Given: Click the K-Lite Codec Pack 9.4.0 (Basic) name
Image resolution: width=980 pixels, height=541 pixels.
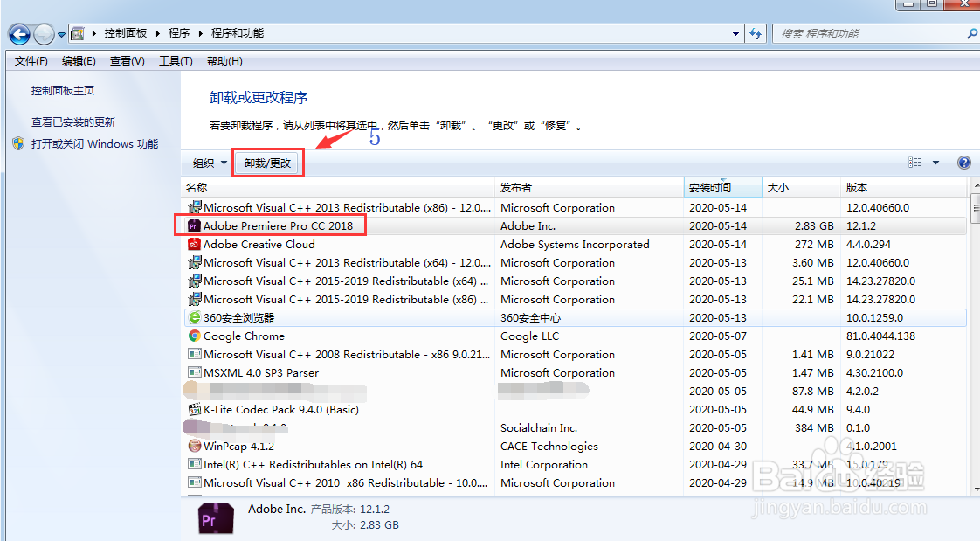Looking at the screenshot, I should coord(281,410).
